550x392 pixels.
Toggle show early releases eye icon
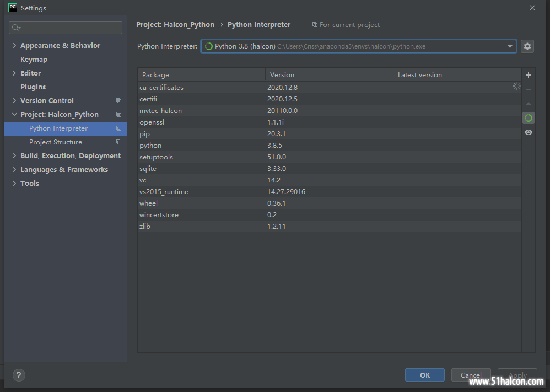point(529,132)
